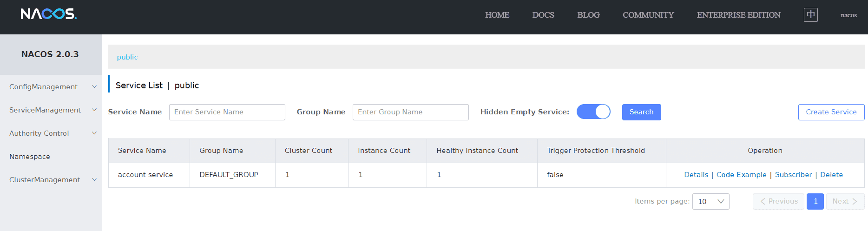The image size is (868, 231).
Task: Go to the Previous page
Action: click(778, 201)
